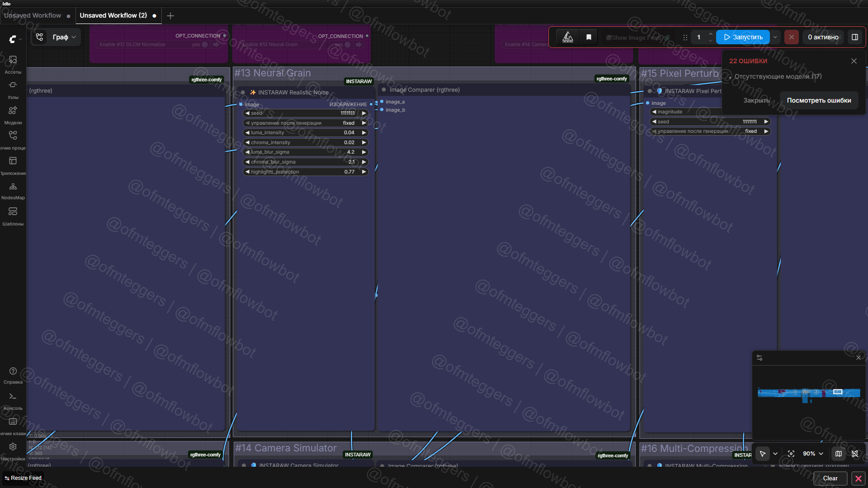The image size is (868, 488).
Task: Increase luma_intensity with right arrow
Action: point(364,133)
